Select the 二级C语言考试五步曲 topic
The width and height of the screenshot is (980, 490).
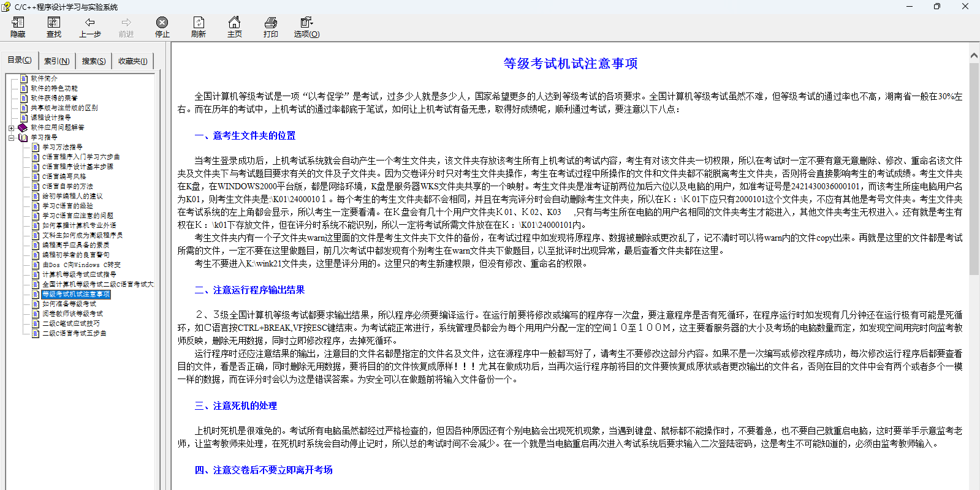pos(74,333)
